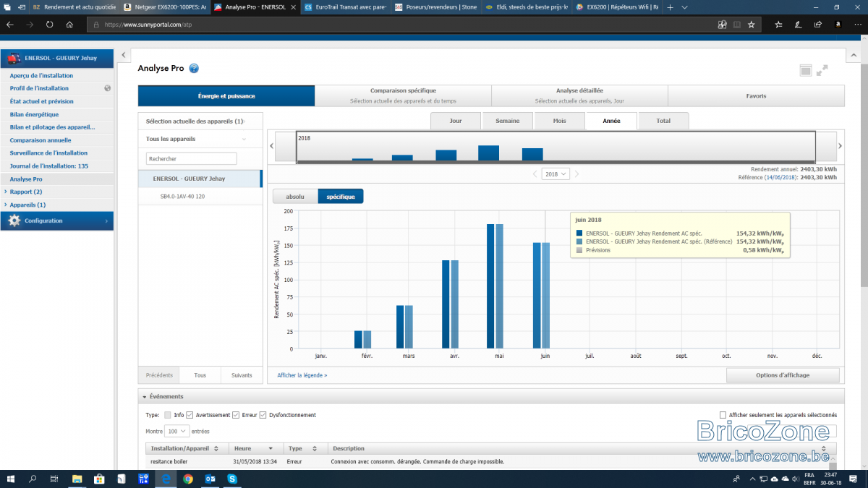868x488 pixels.
Task: Add page to favorites star
Action: click(752, 24)
